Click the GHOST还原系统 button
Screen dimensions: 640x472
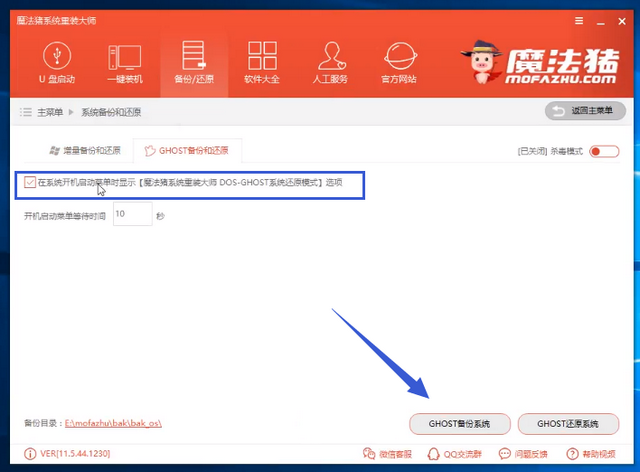(x=568, y=424)
